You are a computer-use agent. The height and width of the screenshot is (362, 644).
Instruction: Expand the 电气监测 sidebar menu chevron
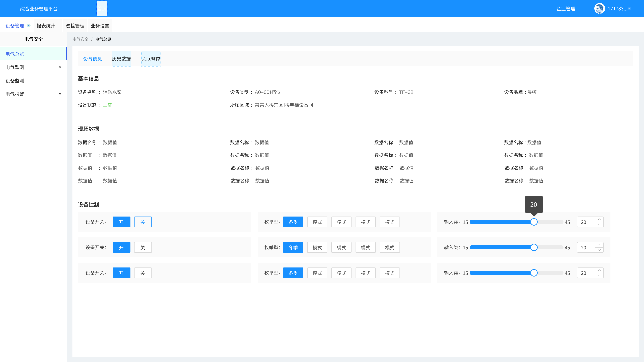(x=60, y=67)
